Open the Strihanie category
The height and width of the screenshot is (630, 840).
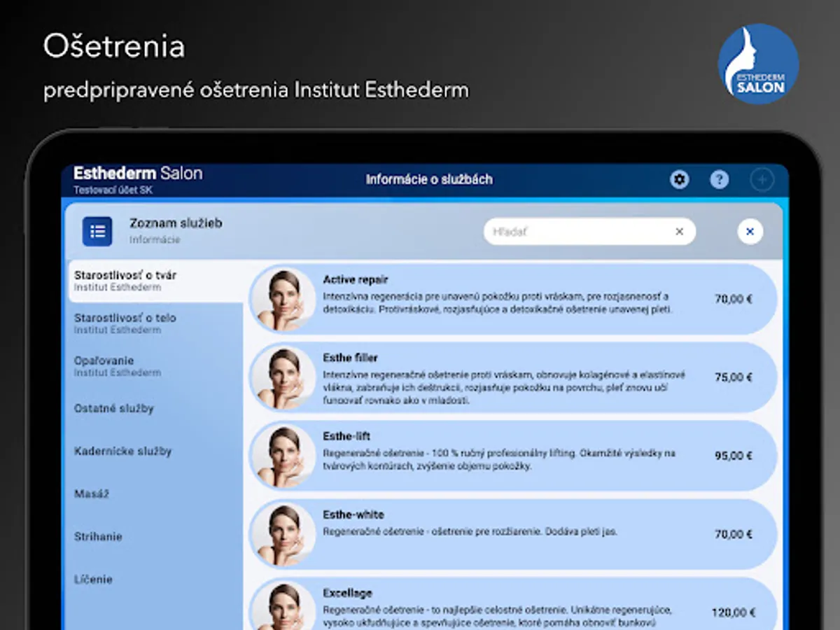tap(155, 537)
